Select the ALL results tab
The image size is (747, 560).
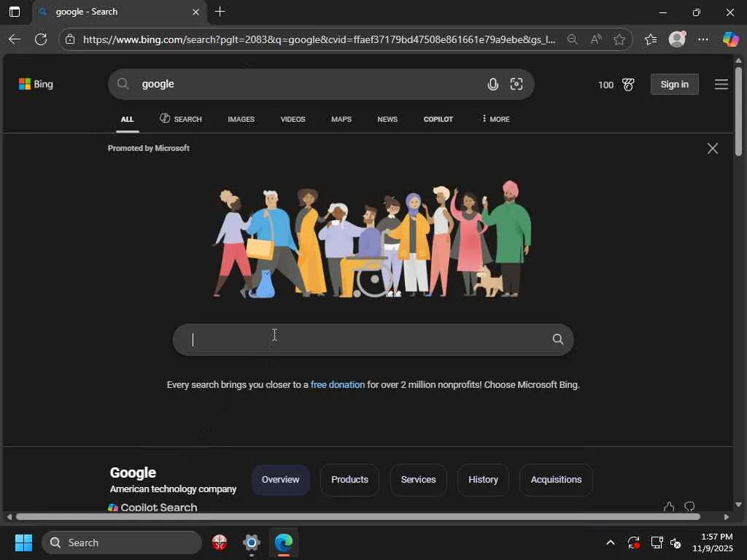127,119
